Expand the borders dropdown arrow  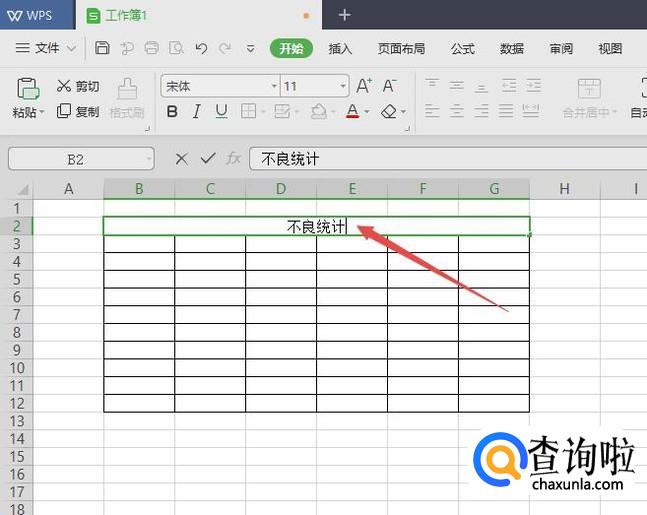(x=263, y=111)
